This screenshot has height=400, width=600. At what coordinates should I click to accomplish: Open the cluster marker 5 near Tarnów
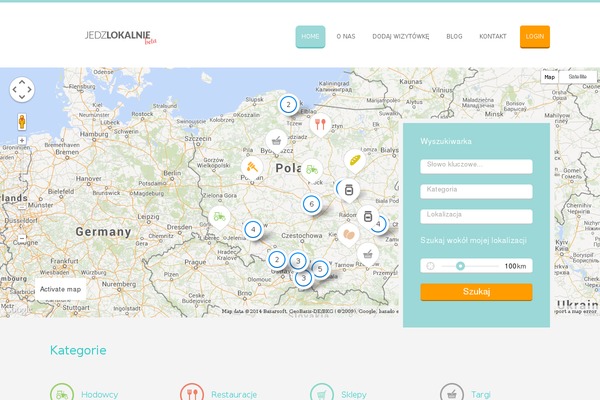coord(320,269)
